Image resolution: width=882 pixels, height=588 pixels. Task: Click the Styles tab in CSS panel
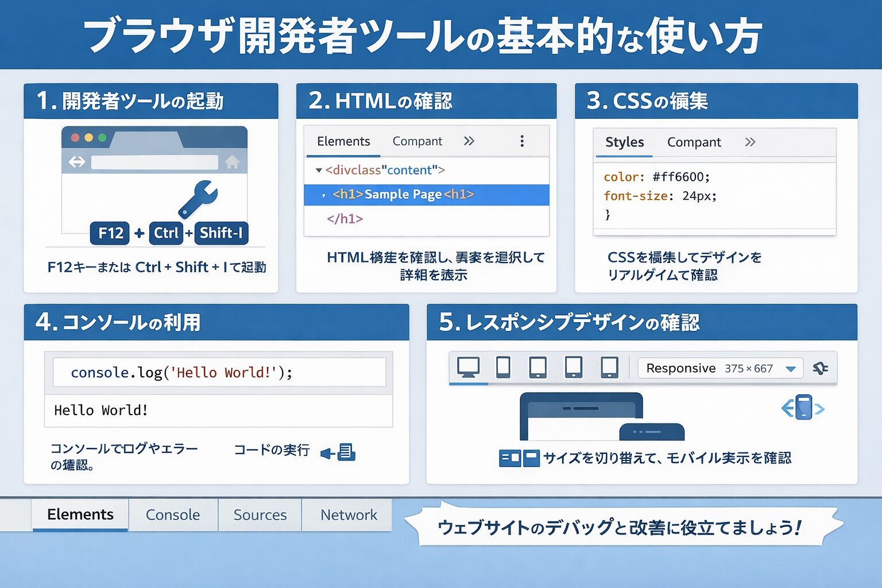click(624, 142)
